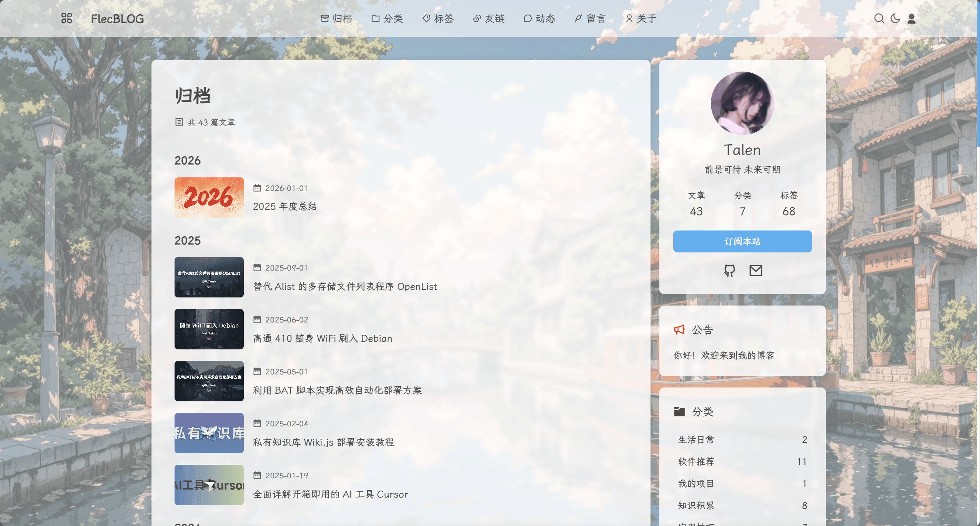Click the email envelope icon below subscribe
Viewport: 980px width, 526px height.
(x=755, y=271)
